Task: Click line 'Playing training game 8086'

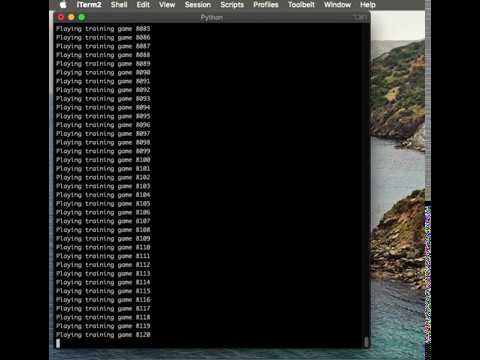Action: tap(103, 38)
